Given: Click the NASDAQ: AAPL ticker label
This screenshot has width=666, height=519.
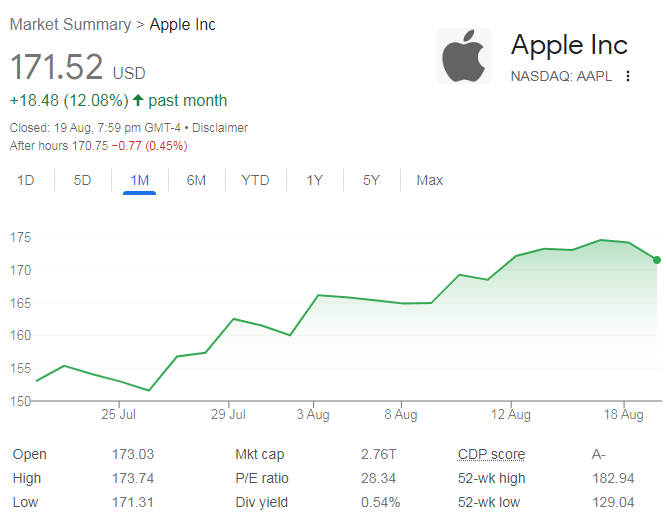Looking at the screenshot, I should pos(561,76).
